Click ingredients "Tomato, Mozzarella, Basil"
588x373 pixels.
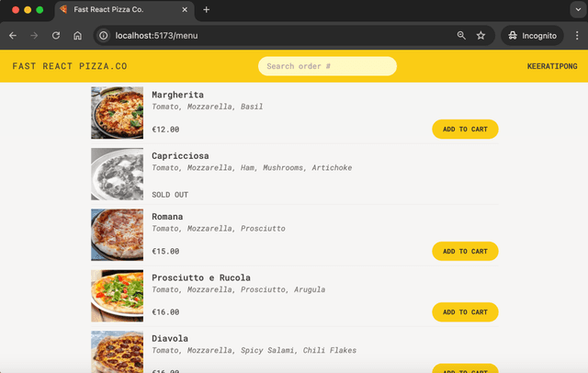[207, 107]
